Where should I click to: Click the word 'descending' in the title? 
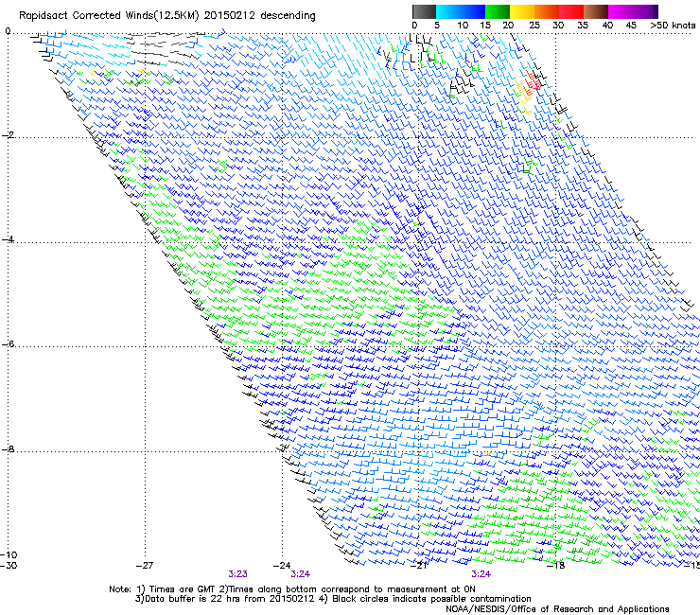coord(288,16)
